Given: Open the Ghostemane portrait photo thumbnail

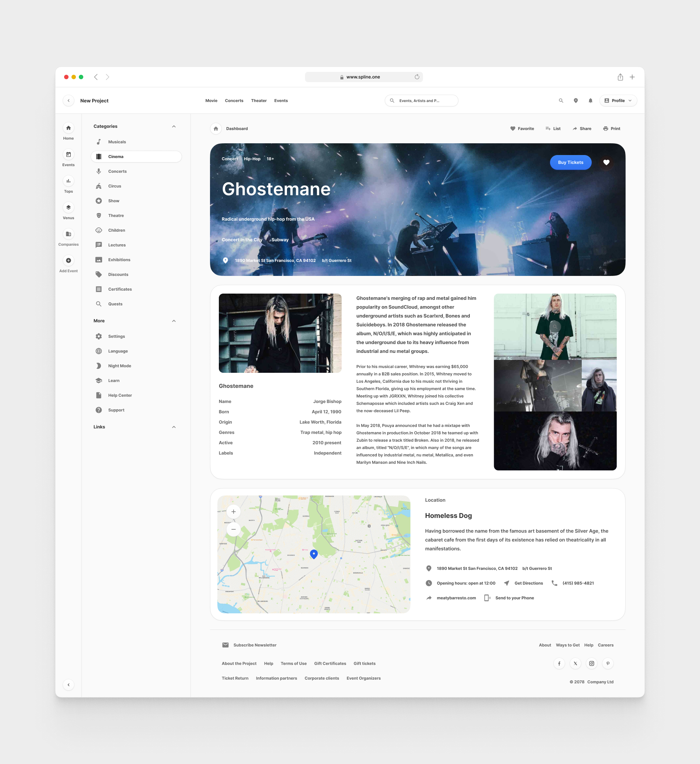Looking at the screenshot, I should click(x=280, y=333).
